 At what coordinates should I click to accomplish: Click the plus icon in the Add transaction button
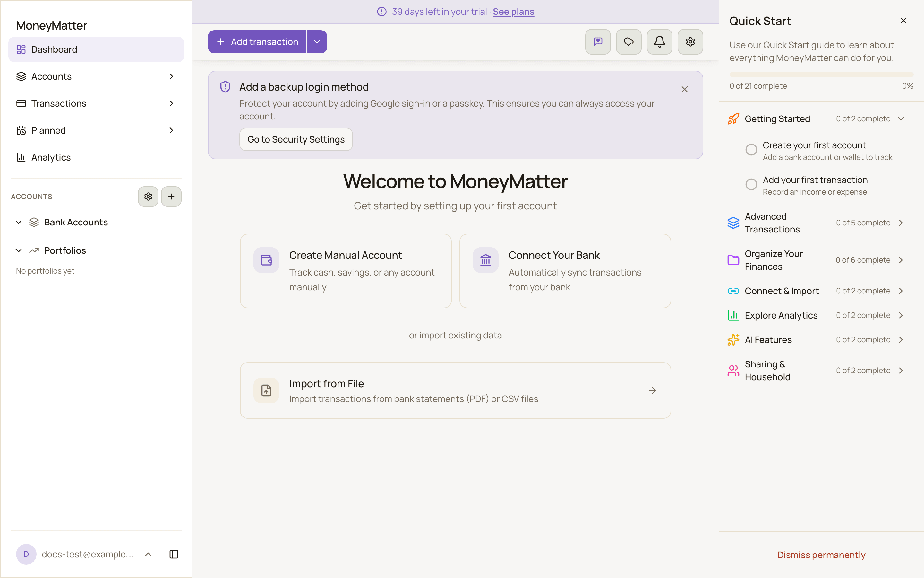click(x=221, y=42)
